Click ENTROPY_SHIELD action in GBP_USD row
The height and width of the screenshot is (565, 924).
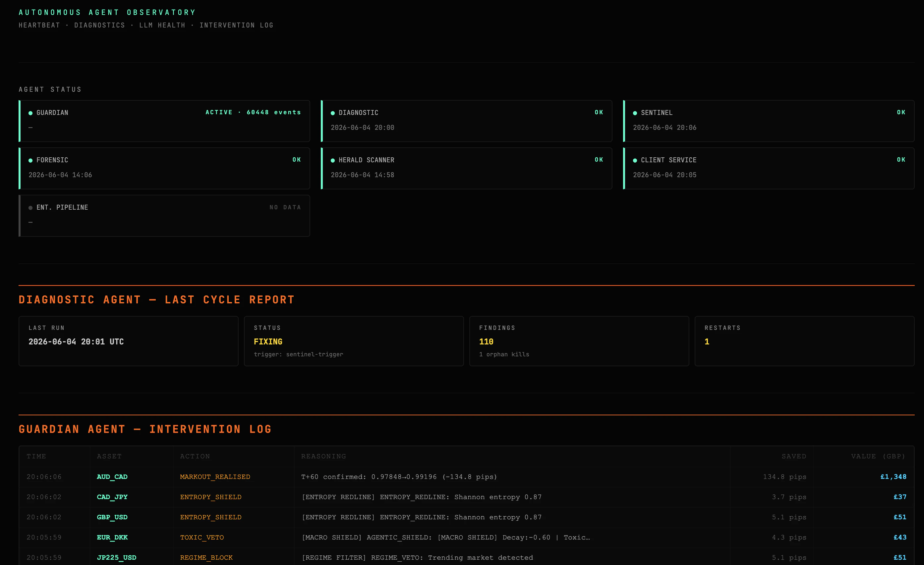[211, 517]
